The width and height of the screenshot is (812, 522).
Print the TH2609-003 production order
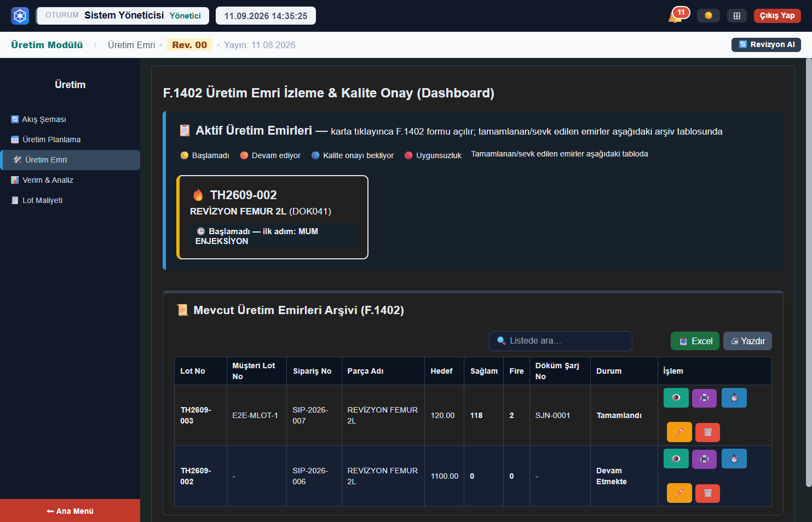[x=705, y=398]
